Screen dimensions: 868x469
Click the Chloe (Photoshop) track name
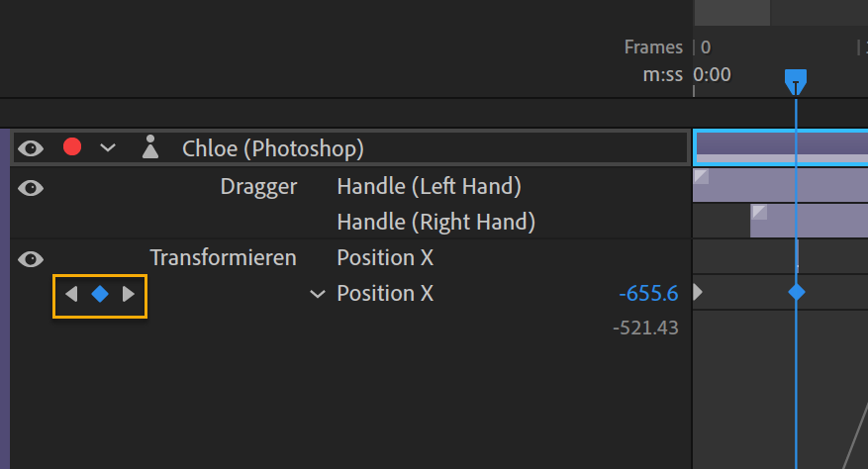[x=273, y=148]
